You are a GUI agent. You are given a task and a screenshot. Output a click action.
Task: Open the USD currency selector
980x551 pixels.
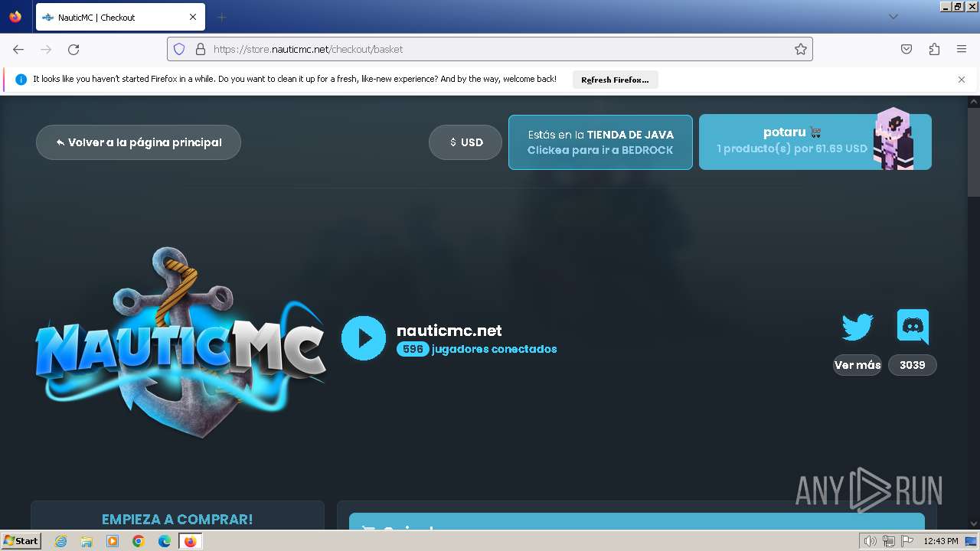point(465,142)
